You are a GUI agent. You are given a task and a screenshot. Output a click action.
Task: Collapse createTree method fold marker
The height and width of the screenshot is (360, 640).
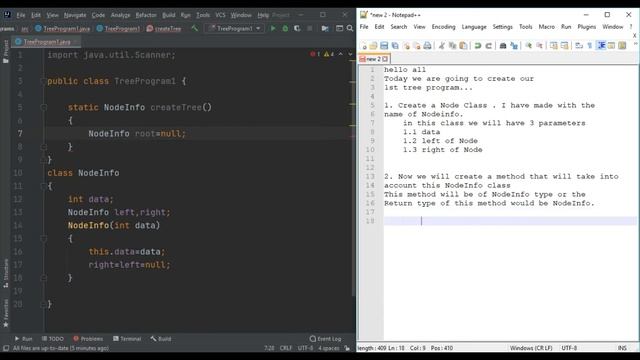point(43,107)
